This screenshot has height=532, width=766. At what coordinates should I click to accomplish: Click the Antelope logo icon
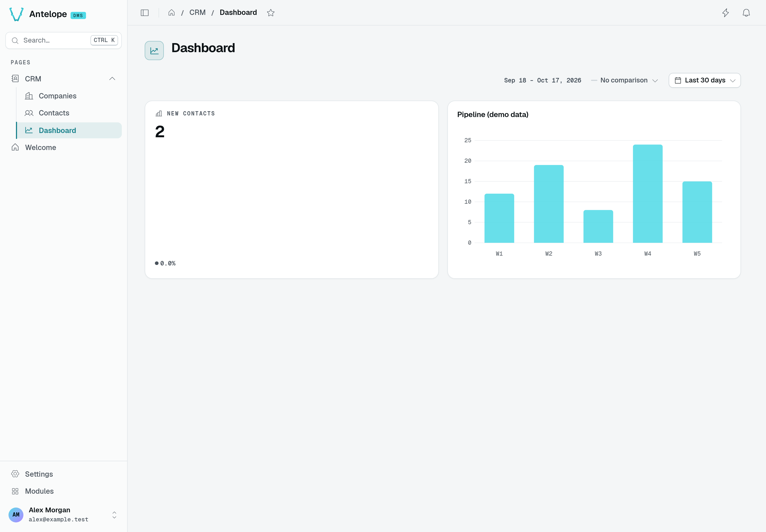(x=16, y=14)
